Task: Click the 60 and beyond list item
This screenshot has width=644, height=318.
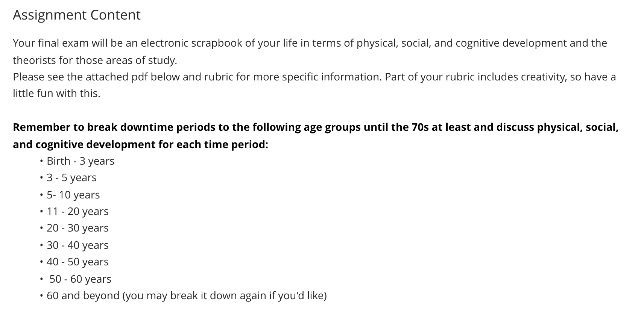Action: coord(187,295)
